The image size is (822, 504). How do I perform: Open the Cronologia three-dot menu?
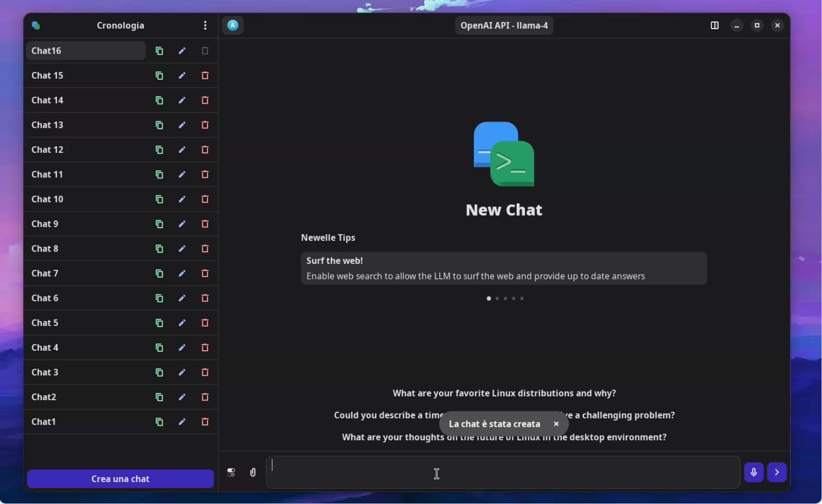205,25
